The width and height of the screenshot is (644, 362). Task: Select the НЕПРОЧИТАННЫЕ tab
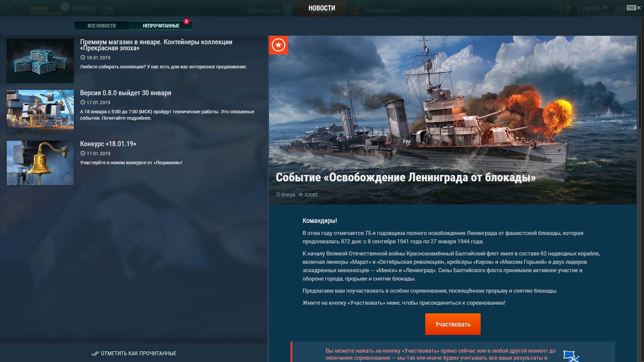click(x=161, y=25)
